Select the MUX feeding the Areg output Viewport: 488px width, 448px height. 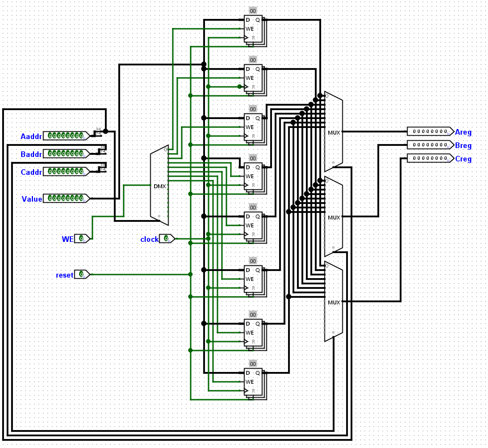tap(333, 132)
